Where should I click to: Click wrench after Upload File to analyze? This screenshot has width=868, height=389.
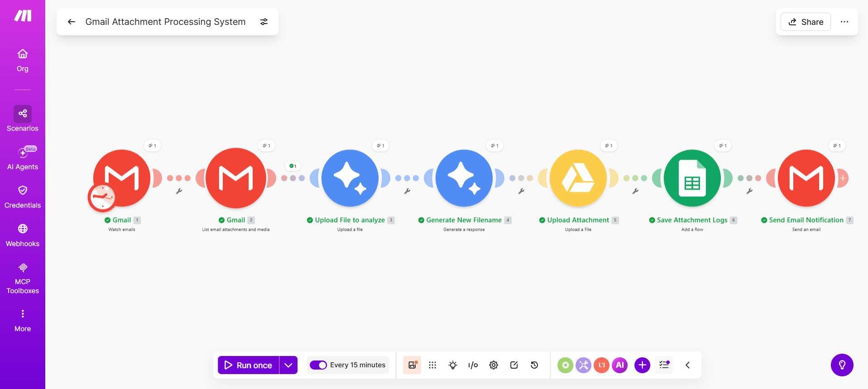407,191
